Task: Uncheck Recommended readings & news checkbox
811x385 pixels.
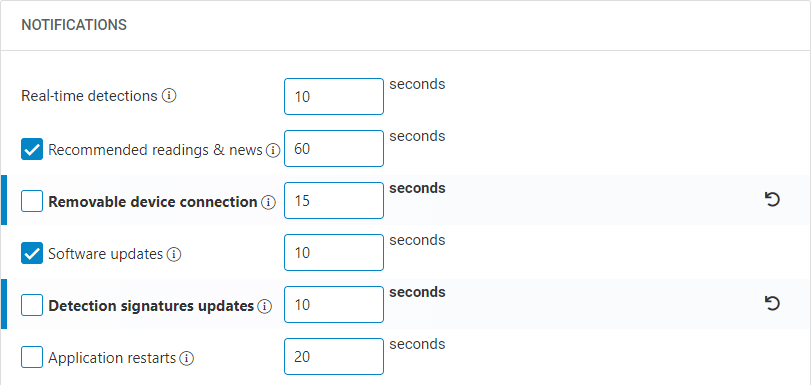Action: pyautogui.click(x=32, y=150)
